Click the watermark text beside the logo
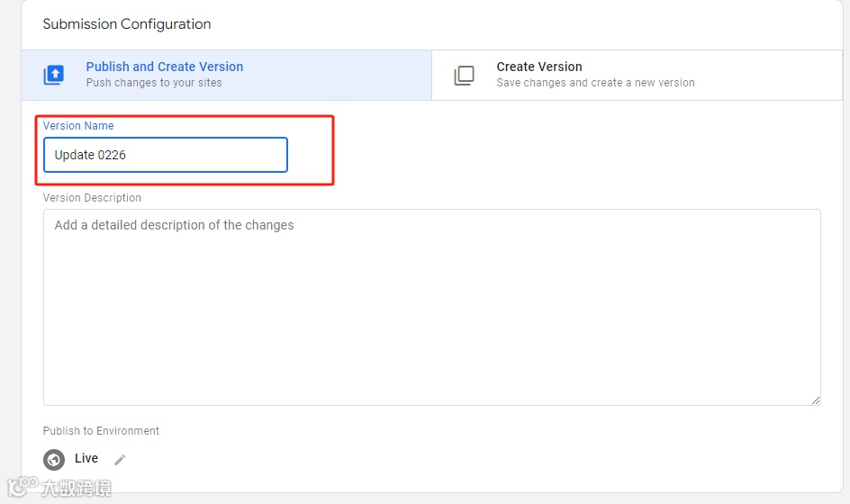850x504 pixels. coord(77,488)
